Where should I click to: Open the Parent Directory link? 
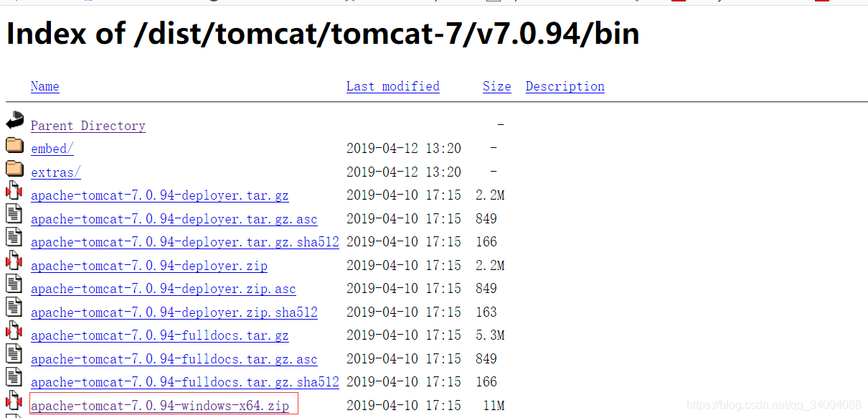[88, 125]
